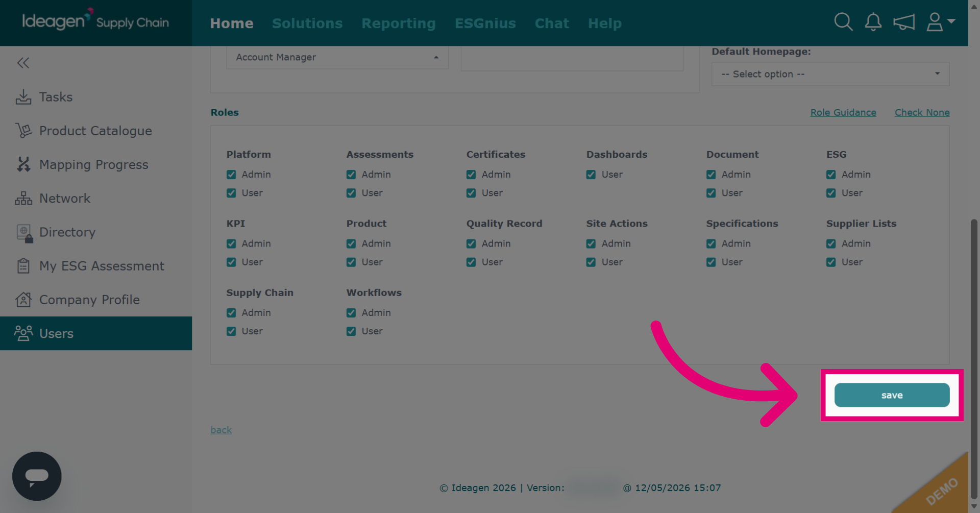Open the ESGnius menu
This screenshot has width=980, height=513.
pos(485,23)
